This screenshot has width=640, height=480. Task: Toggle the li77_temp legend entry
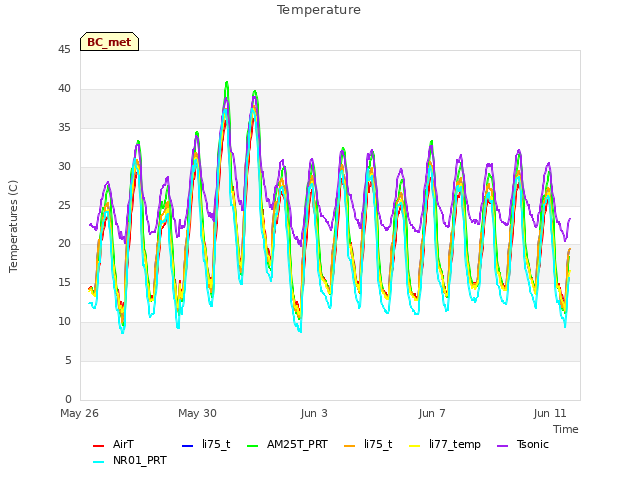(x=444, y=444)
